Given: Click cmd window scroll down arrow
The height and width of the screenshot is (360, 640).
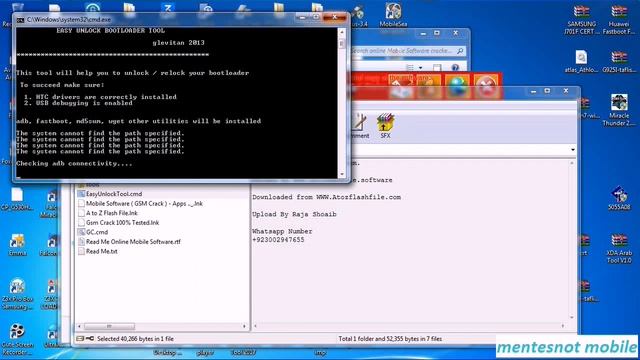Looking at the screenshot, I should [x=342, y=174].
